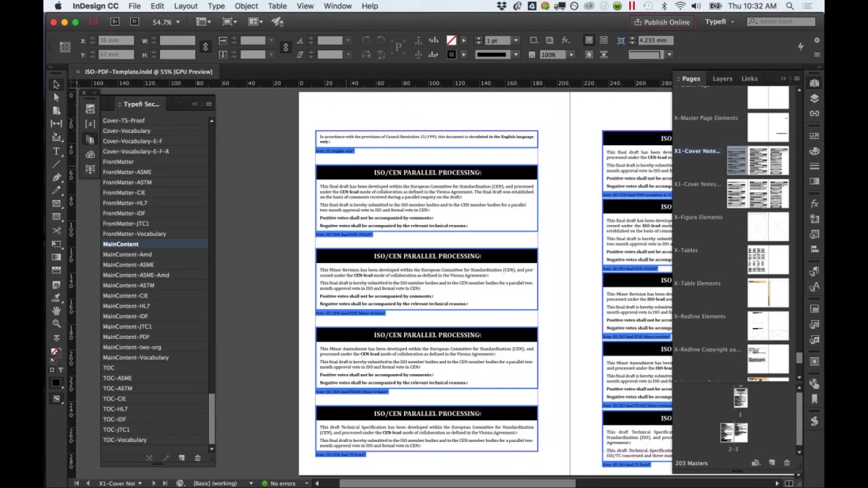This screenshot has height=488, width=868.
Task: Open the Pages panel flyout menu
Action: coord(797,79)
